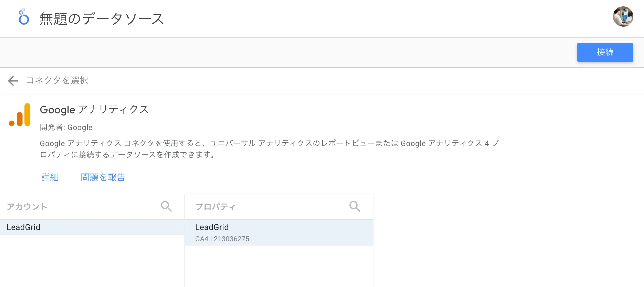Image resolution: width=644 pixels, height=287 pixels.
Task: Click コネクタを選択 to return to connectors
Action: [57, 80]
